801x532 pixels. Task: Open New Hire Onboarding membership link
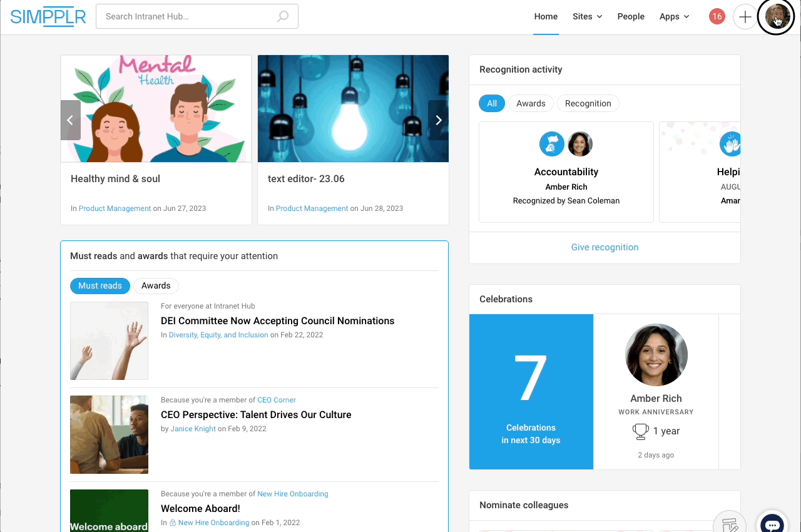pos(293,494)
